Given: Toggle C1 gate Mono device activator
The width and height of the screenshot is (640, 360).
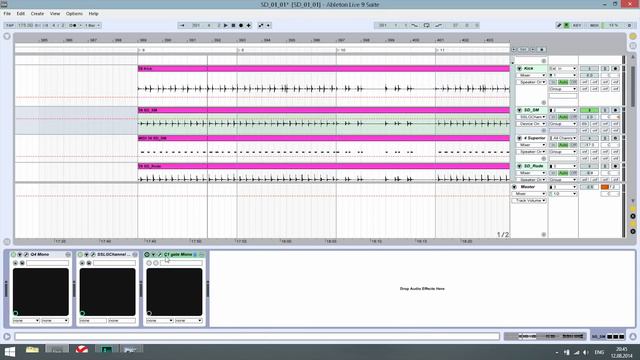Looking at the screenshot, I should (x=147, y=254).
